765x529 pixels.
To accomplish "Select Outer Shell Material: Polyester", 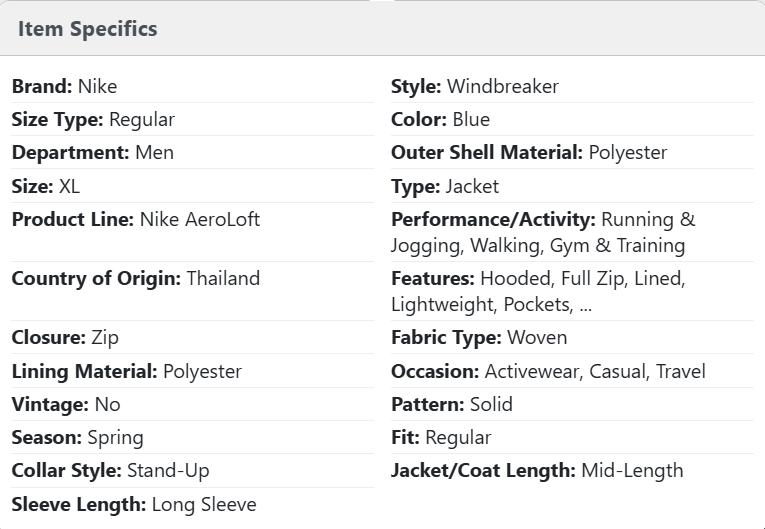I will 572,153.
